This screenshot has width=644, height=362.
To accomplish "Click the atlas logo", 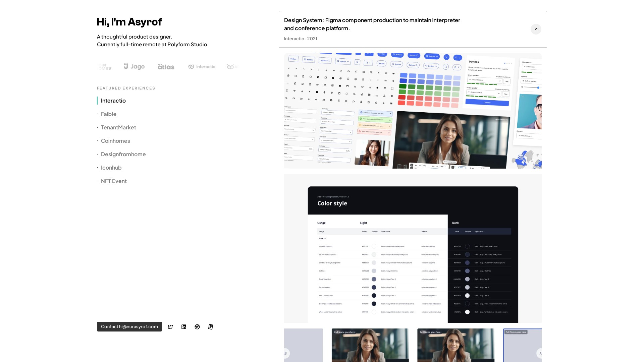I will click(166, 67).
